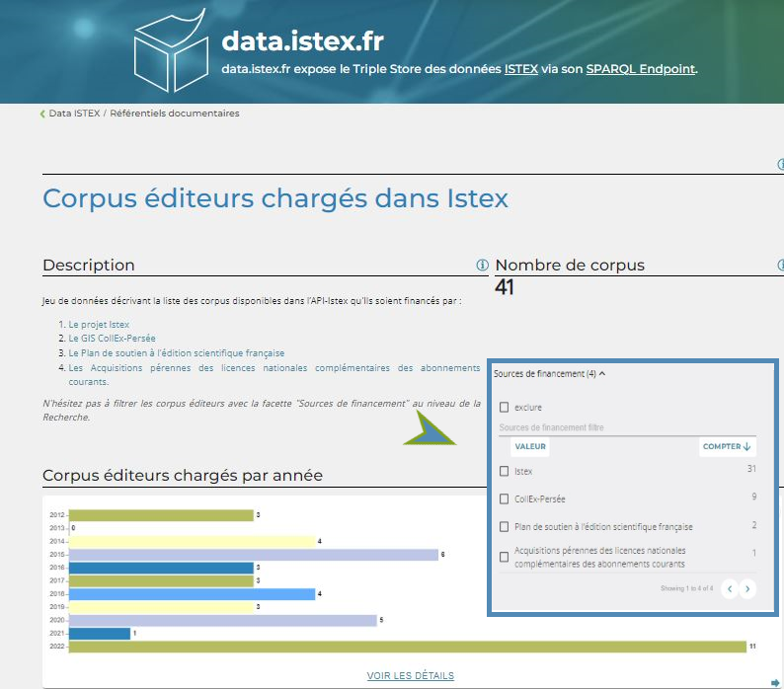
Task: Sort by the COMPTER column
Action: point(726,447)
